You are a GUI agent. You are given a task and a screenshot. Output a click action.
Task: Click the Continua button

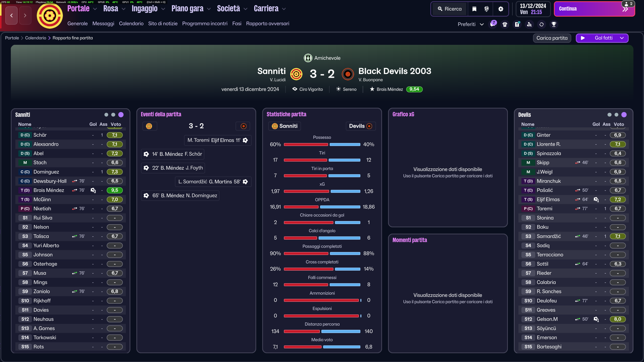(594, 9)
